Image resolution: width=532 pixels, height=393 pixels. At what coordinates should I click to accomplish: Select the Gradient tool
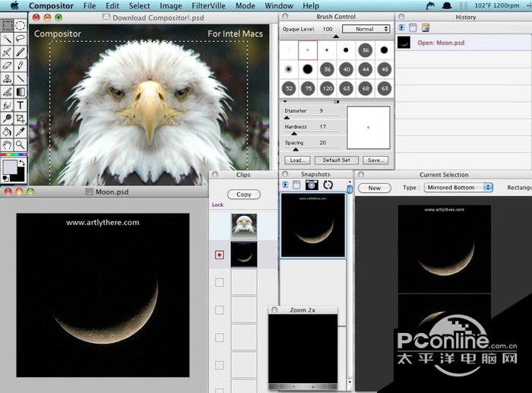point(21,91)
